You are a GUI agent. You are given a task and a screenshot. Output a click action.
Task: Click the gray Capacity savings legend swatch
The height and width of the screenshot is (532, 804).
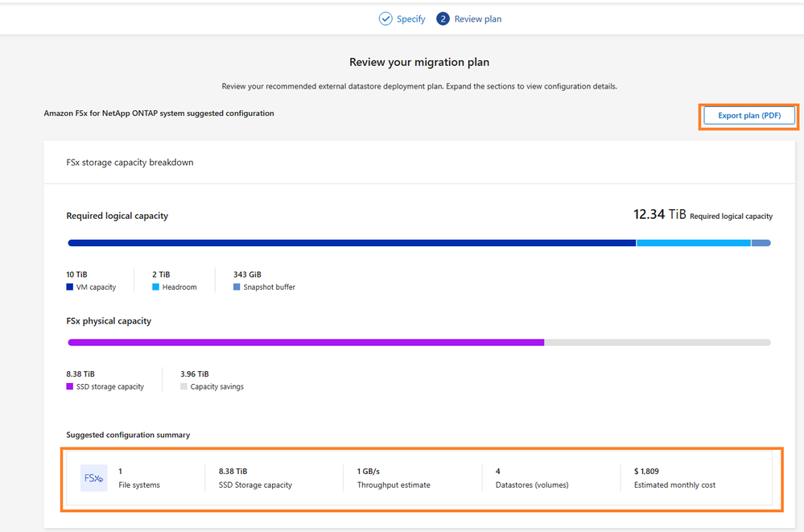183,387
